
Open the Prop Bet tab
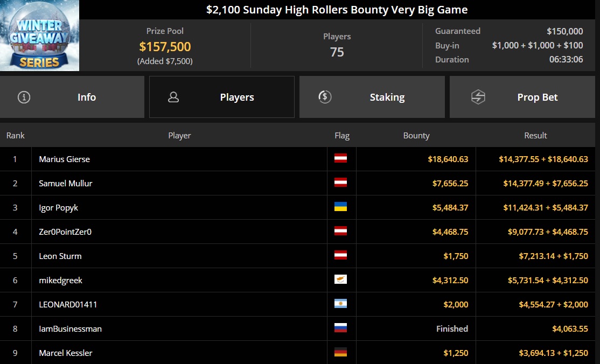[522, 97]
